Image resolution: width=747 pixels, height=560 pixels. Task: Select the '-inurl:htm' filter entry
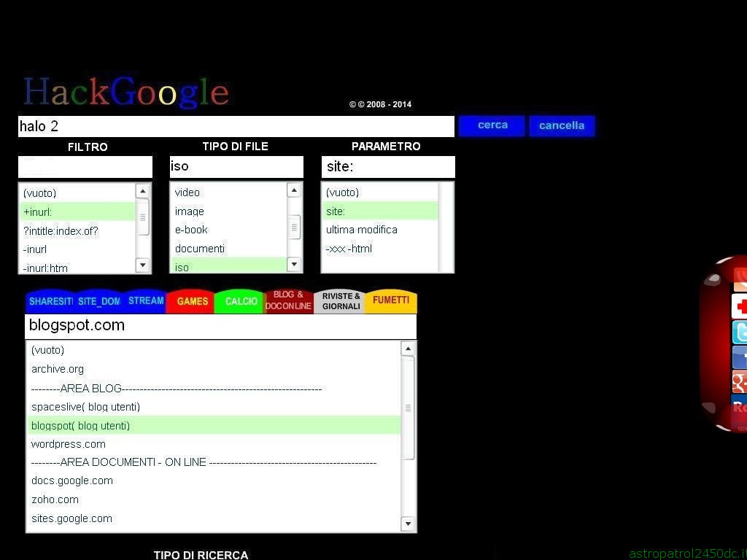77,267
